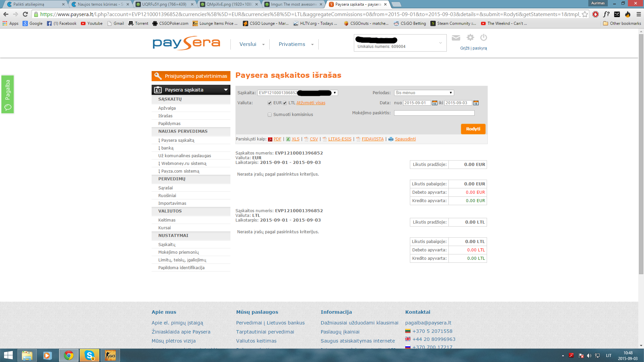
Task: Click the power logout icon
Action: (483, 38)
